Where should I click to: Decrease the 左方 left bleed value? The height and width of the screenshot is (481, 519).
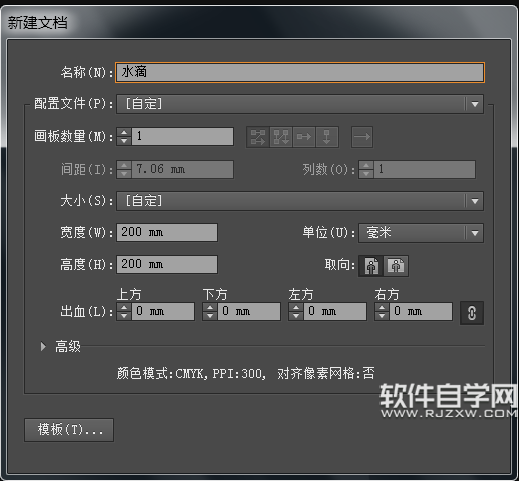click(296, 316)
